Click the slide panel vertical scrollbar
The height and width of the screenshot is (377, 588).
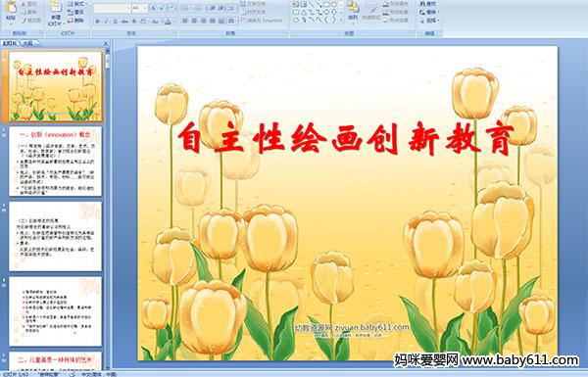(x=108, y=209)
